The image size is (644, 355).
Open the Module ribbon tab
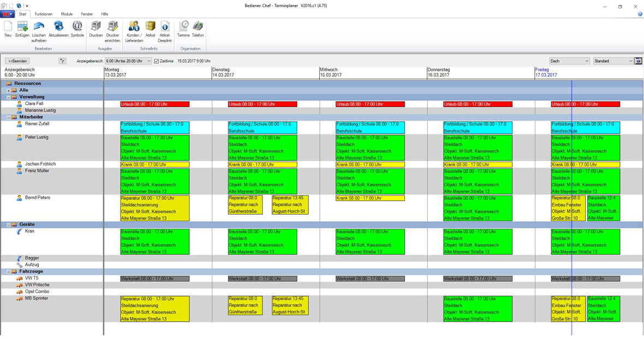tap(67, 14)
